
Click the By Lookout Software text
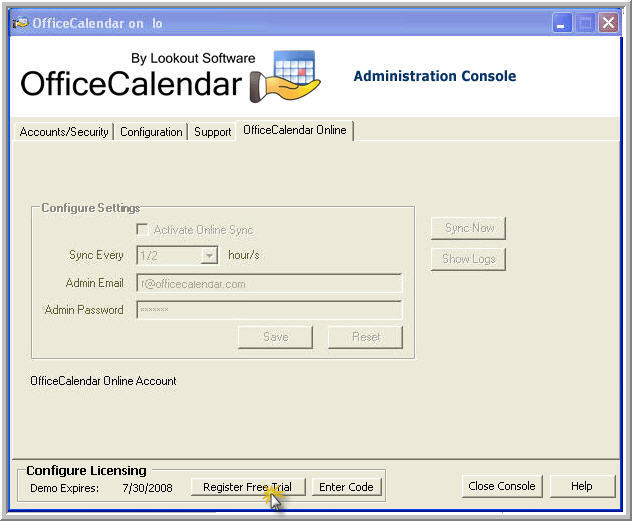point(193,58)
